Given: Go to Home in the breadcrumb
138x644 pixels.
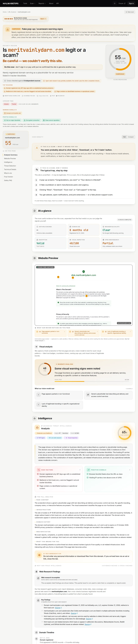Looking at the screenshot, I should coord(5,12).
